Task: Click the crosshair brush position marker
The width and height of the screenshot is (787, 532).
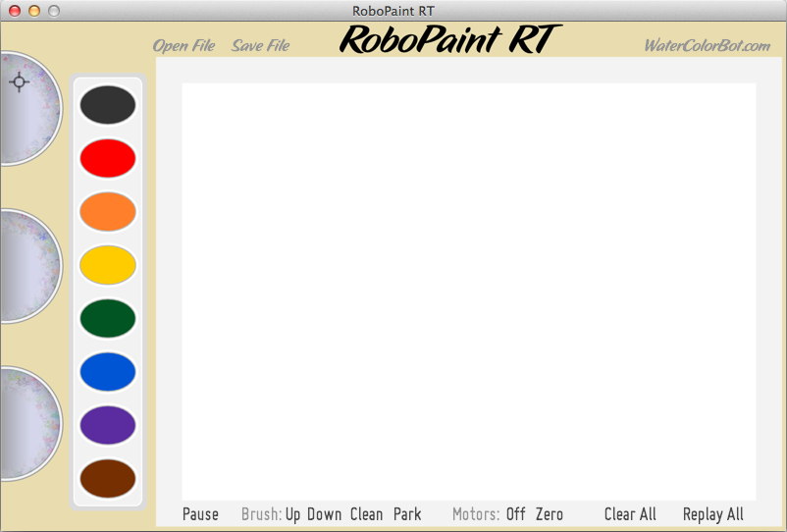Action: (19, 81)
